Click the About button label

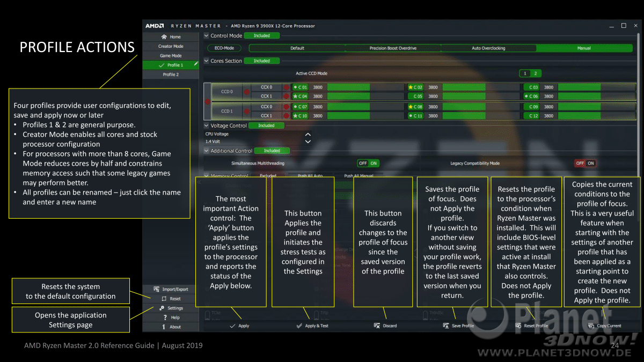[175, 327]
